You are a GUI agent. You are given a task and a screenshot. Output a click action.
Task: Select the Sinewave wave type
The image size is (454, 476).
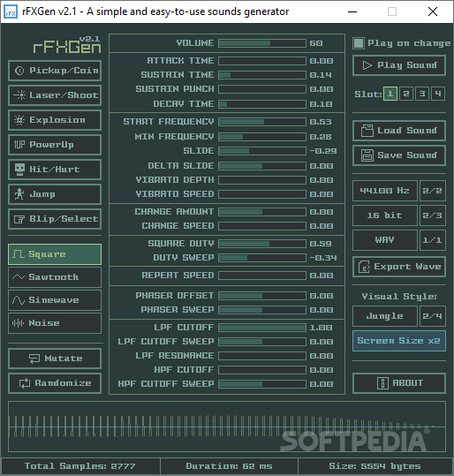[x=55, y=300]
